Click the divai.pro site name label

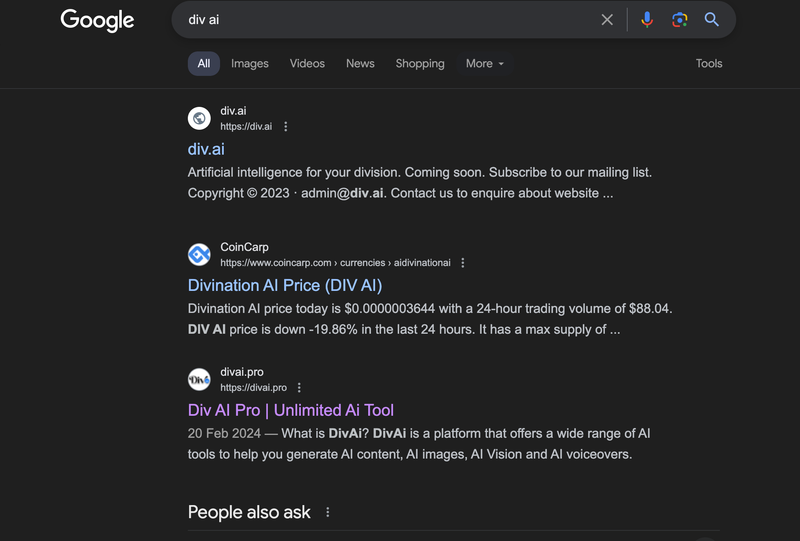tap(242, 372)
